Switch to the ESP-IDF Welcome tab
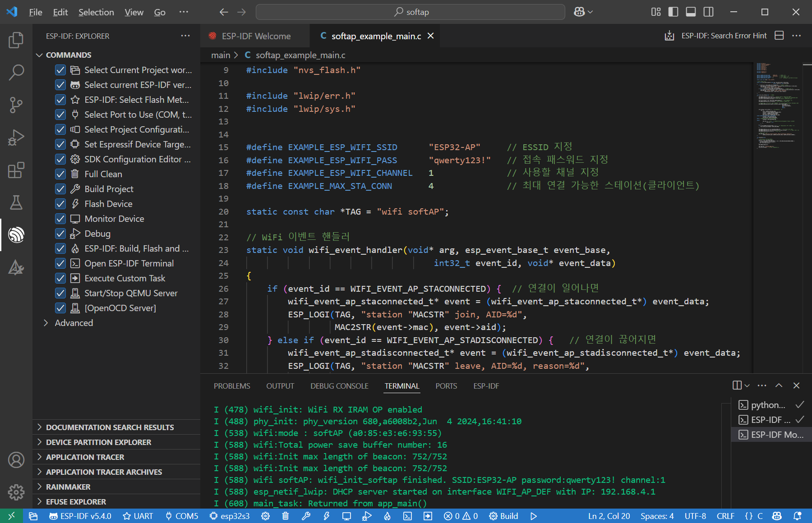Screen dimensions: 812x523 (256, 36)
